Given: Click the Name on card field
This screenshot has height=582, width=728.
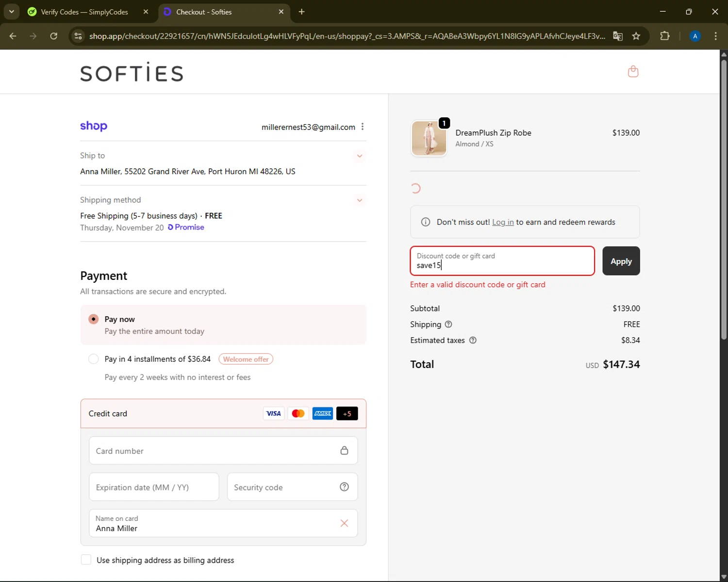Looking at the screenshot, I should 223,523.
